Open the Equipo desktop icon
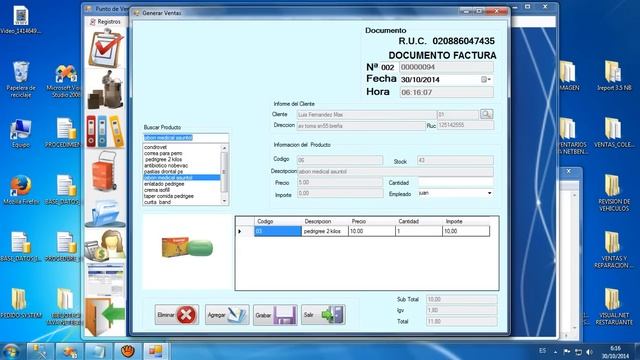 21,133
